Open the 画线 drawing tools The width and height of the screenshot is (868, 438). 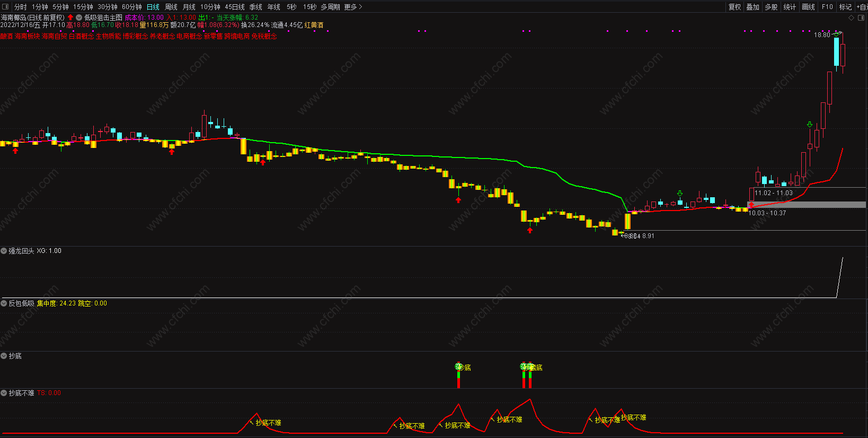click(809, 7)
